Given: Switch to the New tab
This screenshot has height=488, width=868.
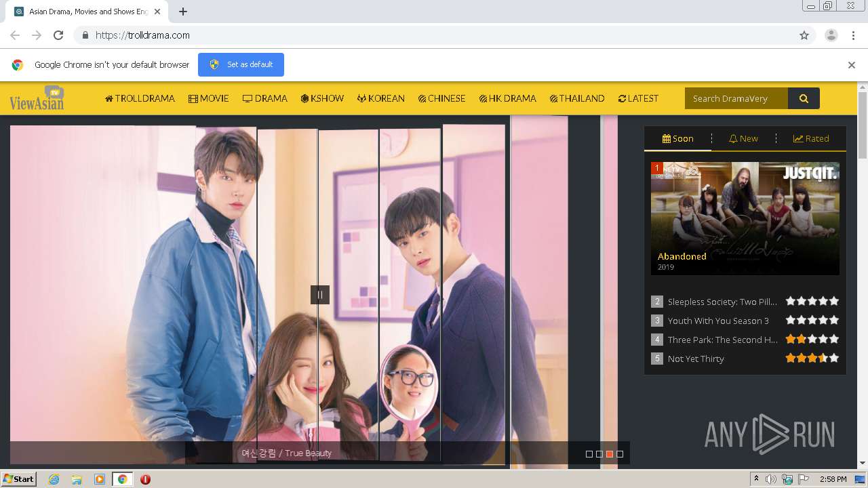Looking at the screenshot, I should 743,138.
